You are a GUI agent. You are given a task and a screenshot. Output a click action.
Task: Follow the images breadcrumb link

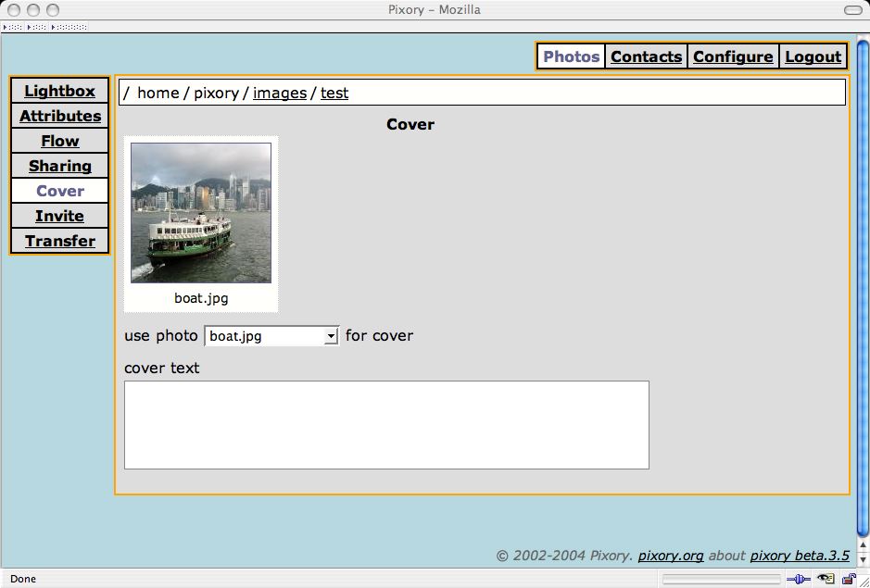tap(280, 94)
